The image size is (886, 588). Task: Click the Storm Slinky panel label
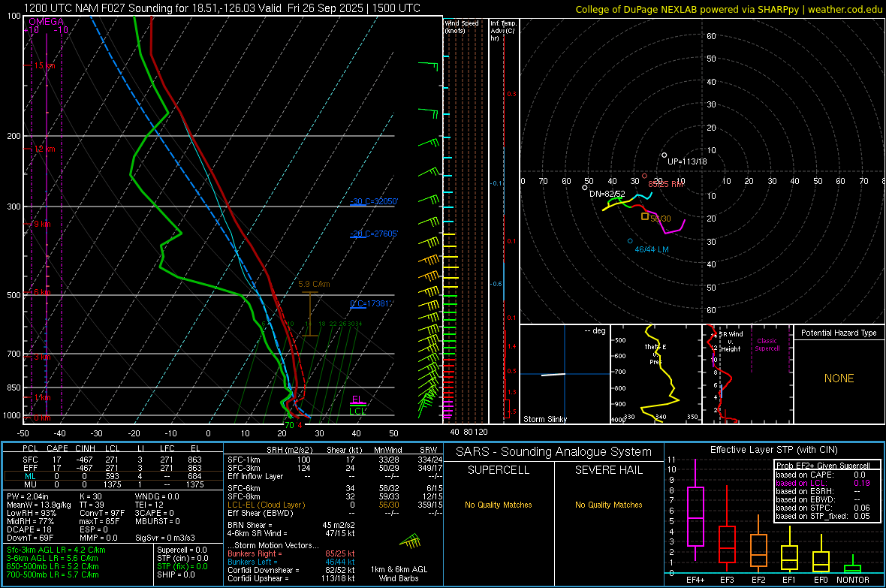pos(544,419)
